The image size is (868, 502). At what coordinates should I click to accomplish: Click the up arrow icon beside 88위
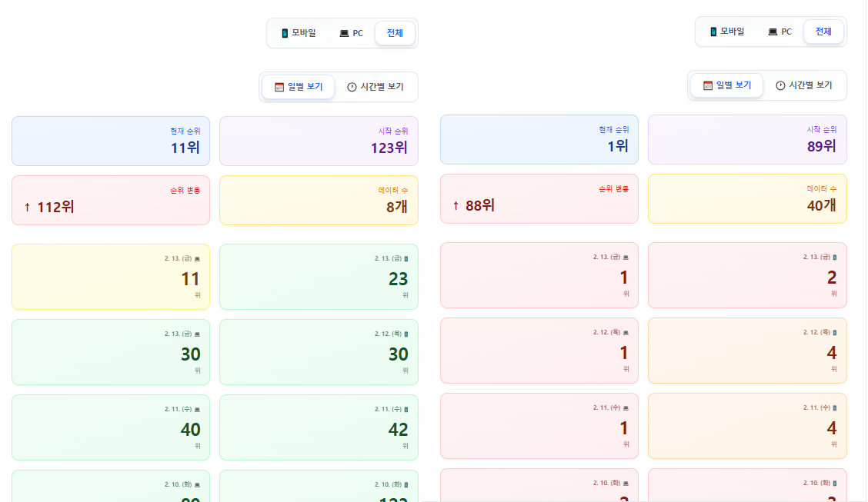[456, 205]
